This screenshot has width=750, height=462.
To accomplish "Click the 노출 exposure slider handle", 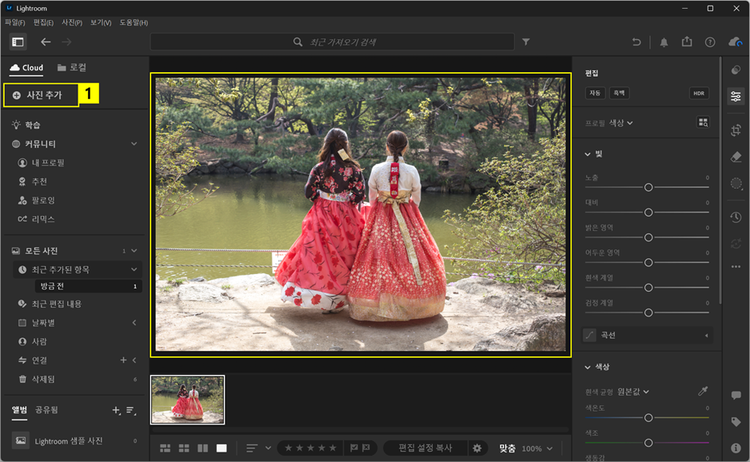I will click(648, 187).
